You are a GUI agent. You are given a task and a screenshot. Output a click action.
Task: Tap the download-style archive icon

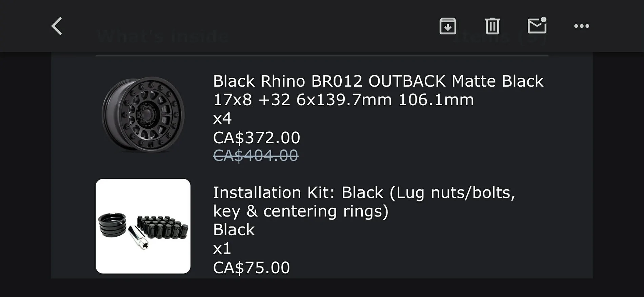coord(447,25)
